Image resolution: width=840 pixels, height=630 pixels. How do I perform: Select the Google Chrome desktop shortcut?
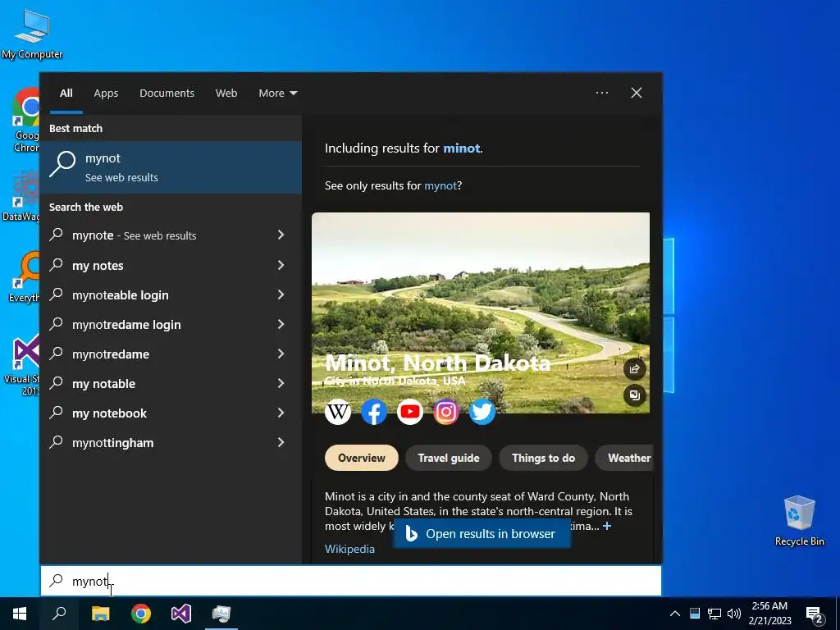[25, 120]
